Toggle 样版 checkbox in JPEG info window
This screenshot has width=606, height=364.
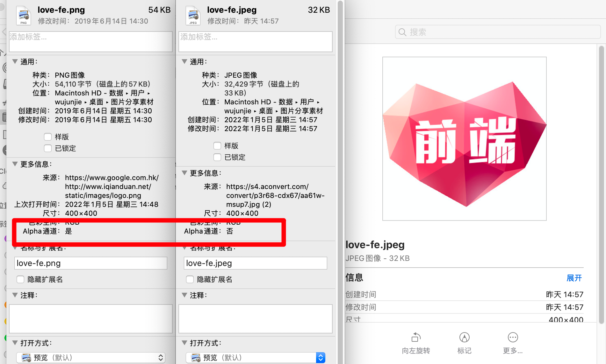point(217,146)
